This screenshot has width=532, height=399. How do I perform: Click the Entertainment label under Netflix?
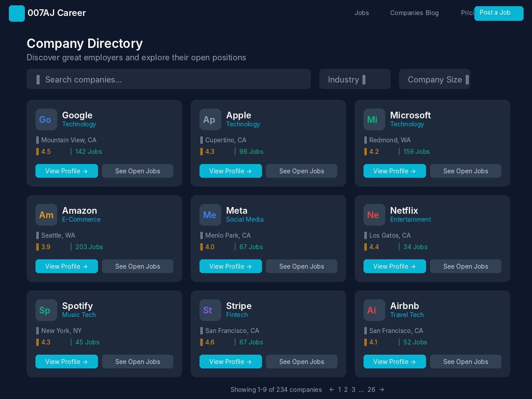[x=411, y=219]
